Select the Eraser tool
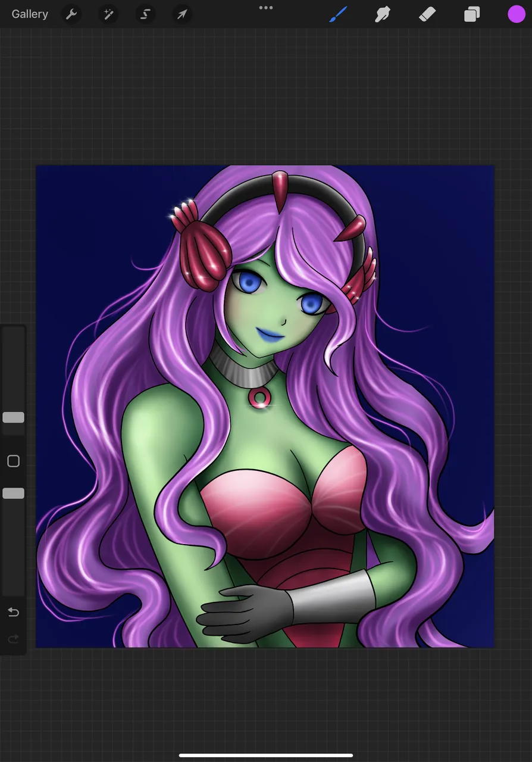Screen dimensions: 532x762 coord(427,14)
